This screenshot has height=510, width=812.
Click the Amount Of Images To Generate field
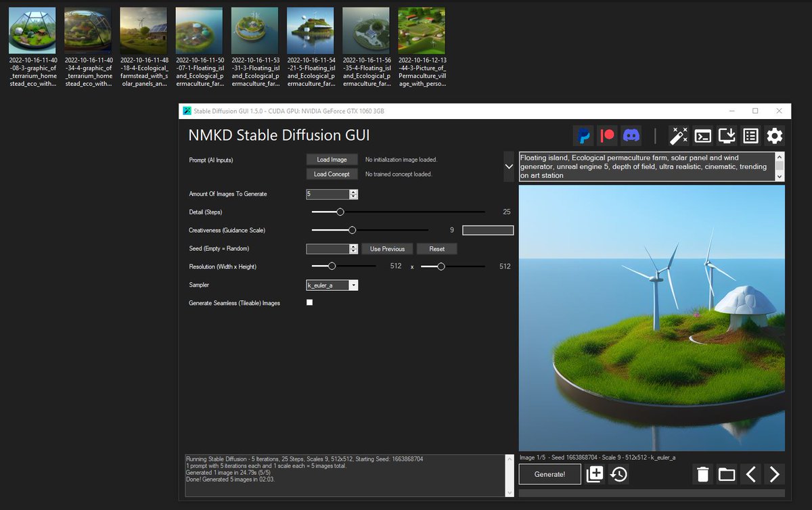point(328,194)
